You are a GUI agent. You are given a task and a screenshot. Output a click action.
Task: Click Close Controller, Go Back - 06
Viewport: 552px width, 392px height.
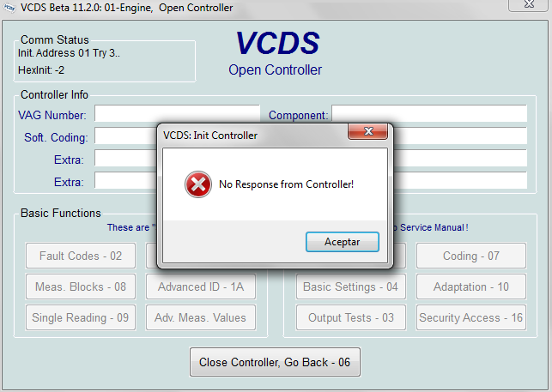(275, 362)
